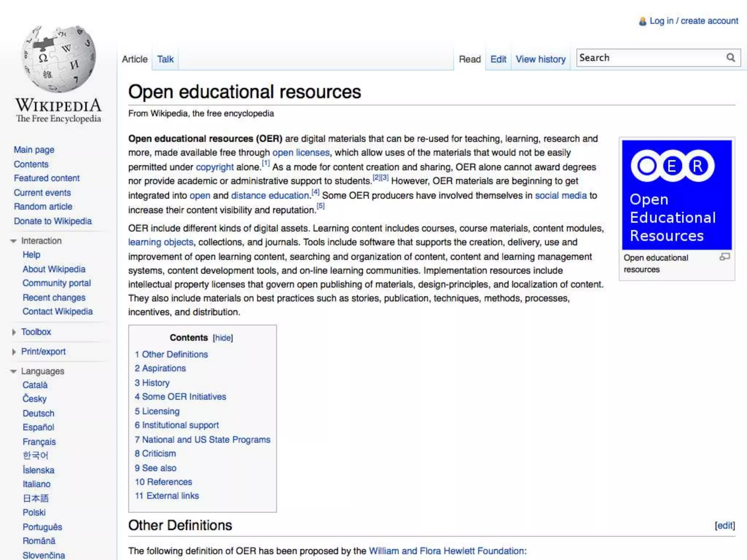Open the Random article link

pos(43,207)
